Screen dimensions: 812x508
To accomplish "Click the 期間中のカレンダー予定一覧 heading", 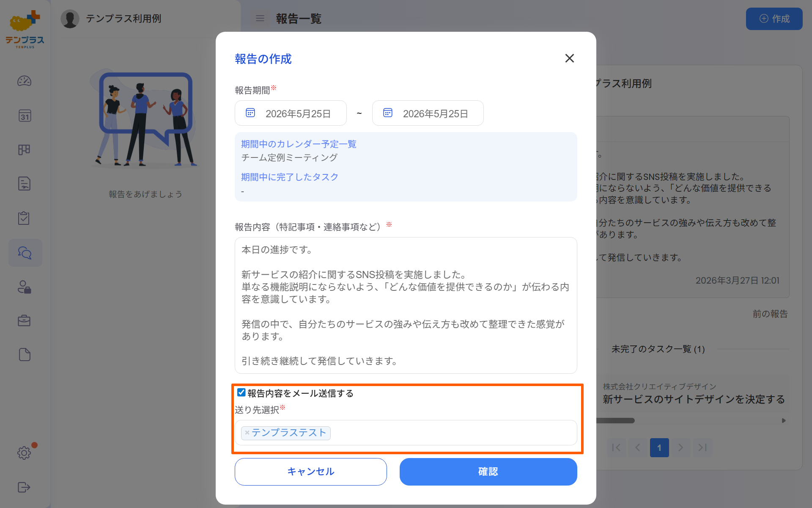I will pos(299,144).
